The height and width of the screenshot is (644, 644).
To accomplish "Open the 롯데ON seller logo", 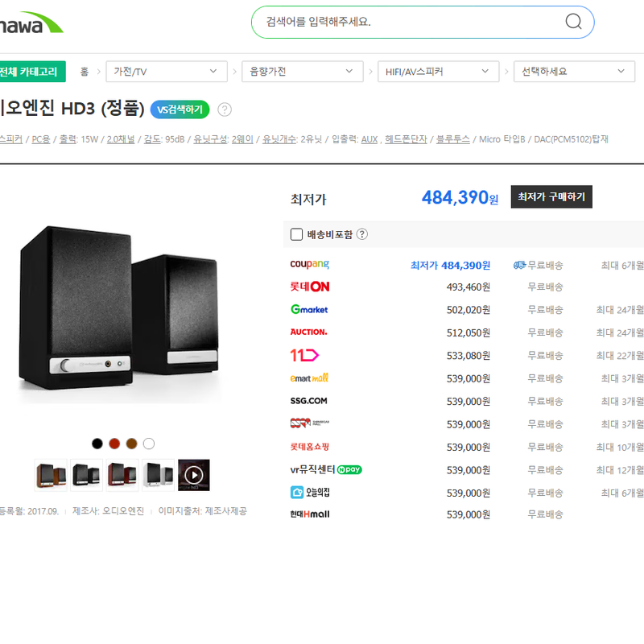I will point(310,287).
